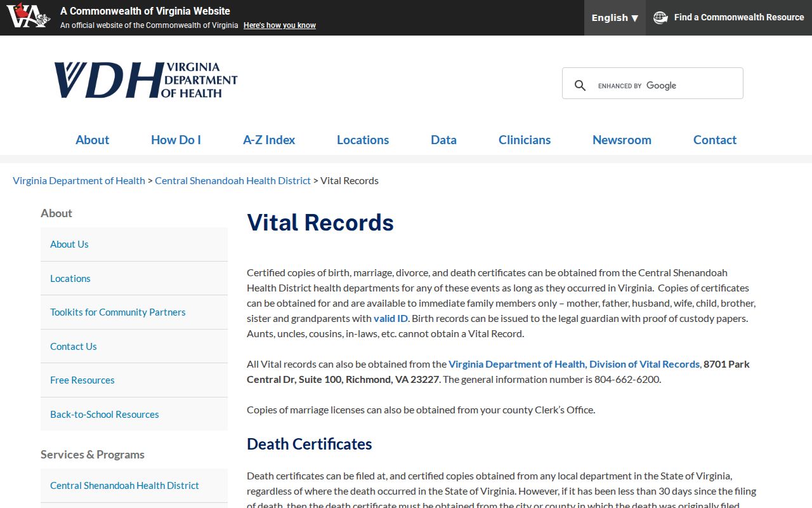Select the Clinicians menu item
The image size is (812, 508).
(525, 140)
